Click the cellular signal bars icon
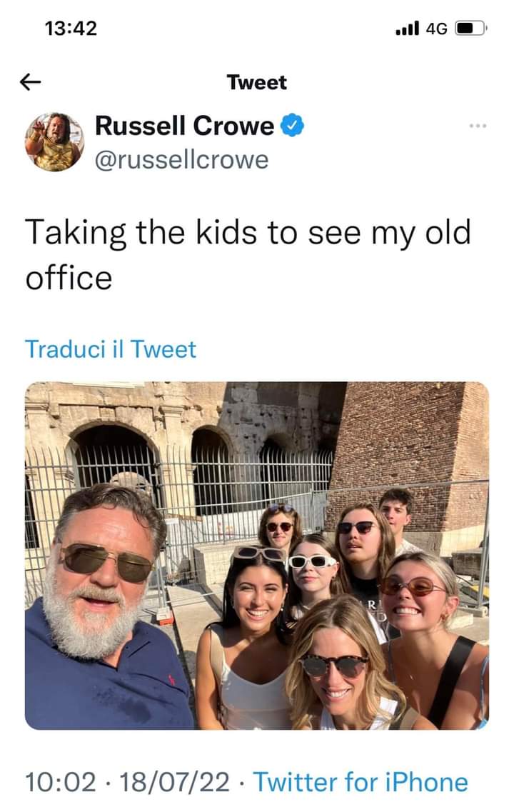The image size is (514, 812). point(408,29)
